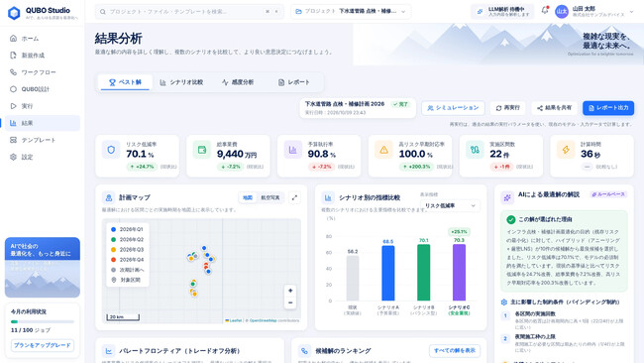Click the +200.3% change badge

[416, 167]
